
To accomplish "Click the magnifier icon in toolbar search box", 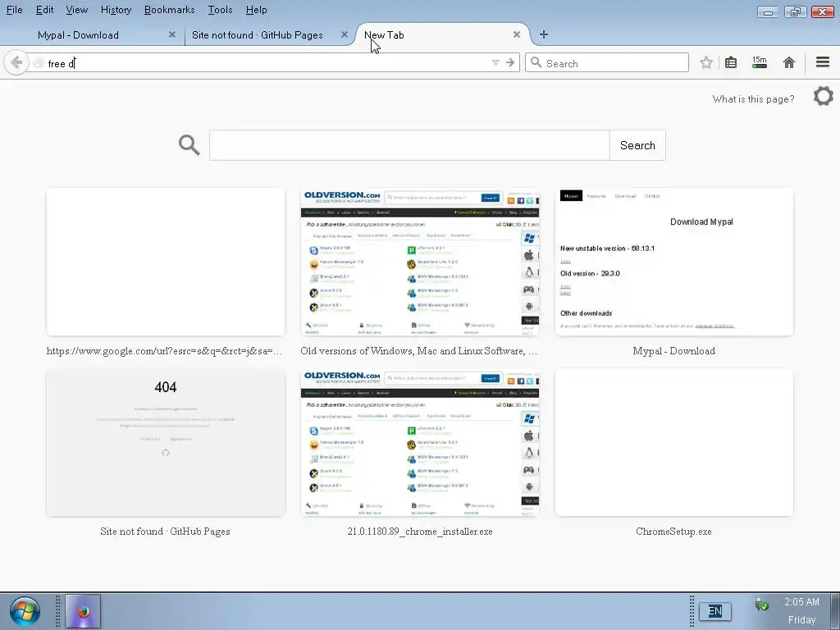I will point(536,62).
